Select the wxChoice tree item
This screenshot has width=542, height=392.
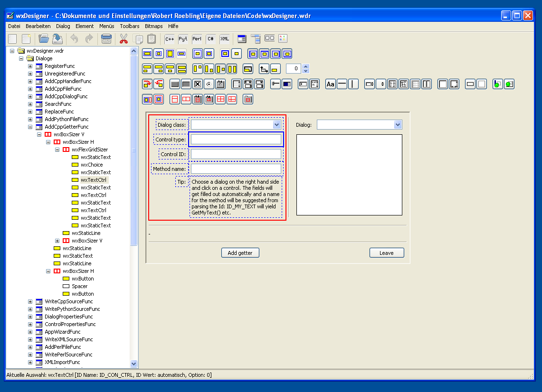[92, 165]
